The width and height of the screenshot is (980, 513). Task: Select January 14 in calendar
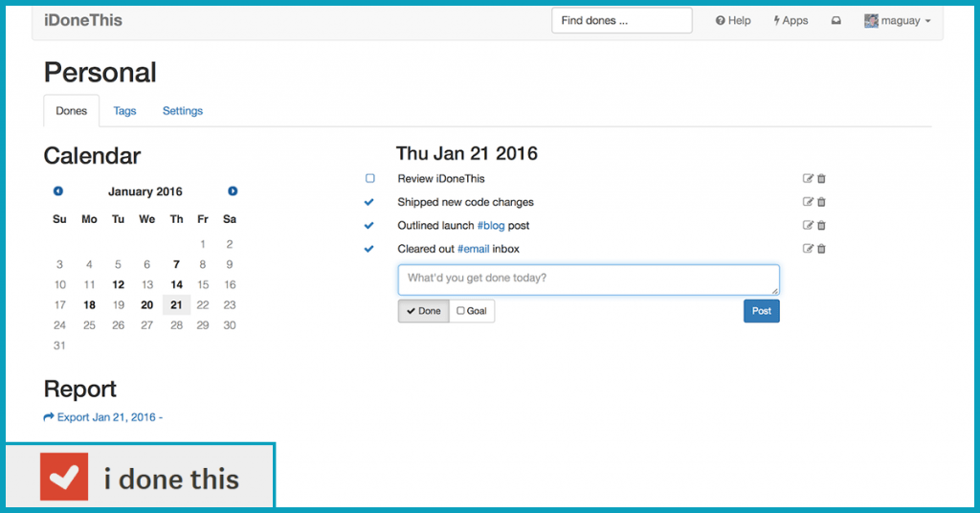(x=177, y=285)
